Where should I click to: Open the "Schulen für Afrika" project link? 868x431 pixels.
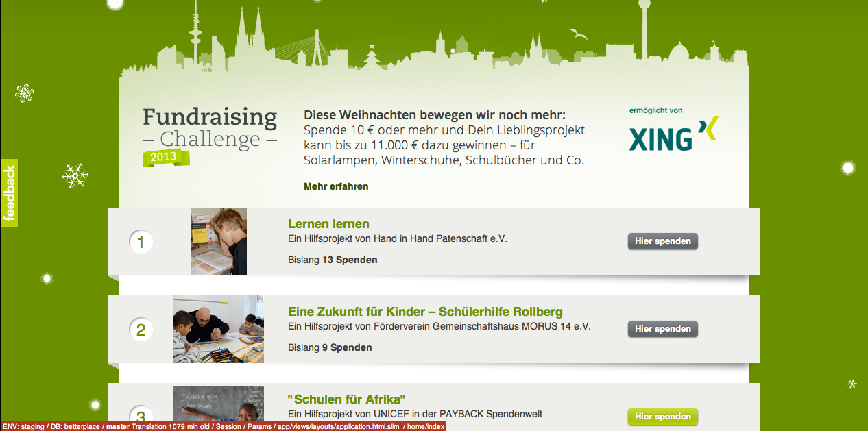pos(346,399)
